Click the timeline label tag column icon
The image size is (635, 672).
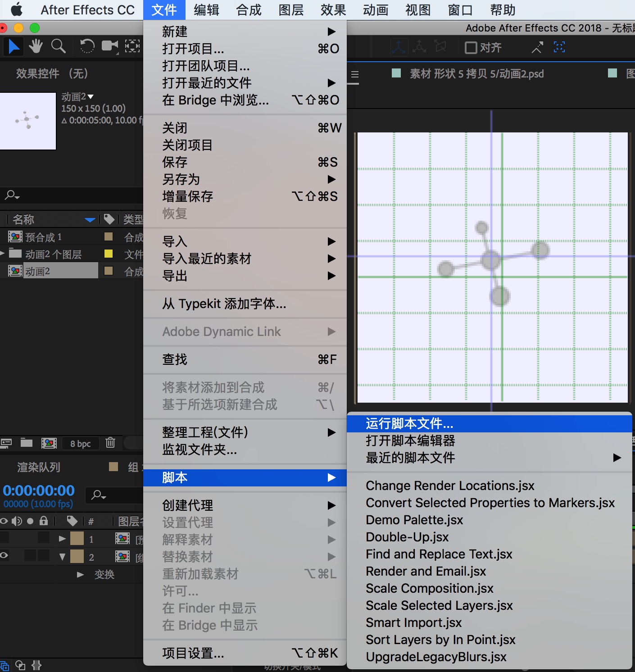click(x=72, y=521)
